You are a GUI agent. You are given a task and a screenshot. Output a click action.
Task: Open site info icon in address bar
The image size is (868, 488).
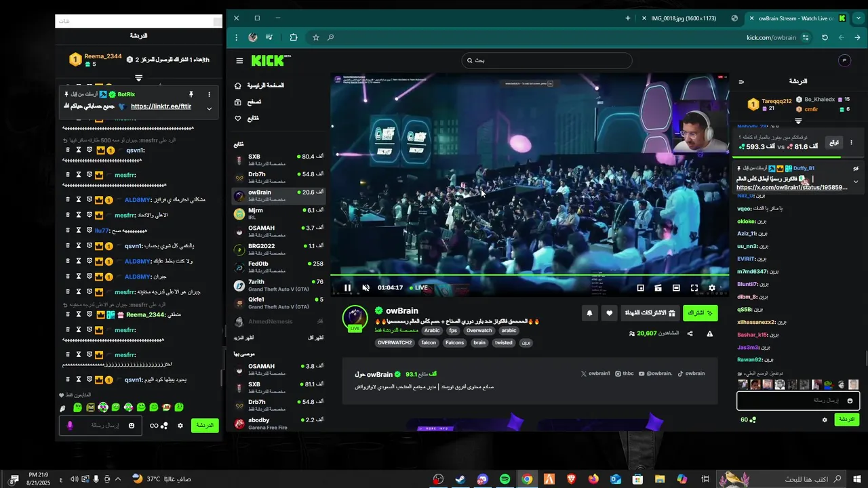(x=806, y=37)
